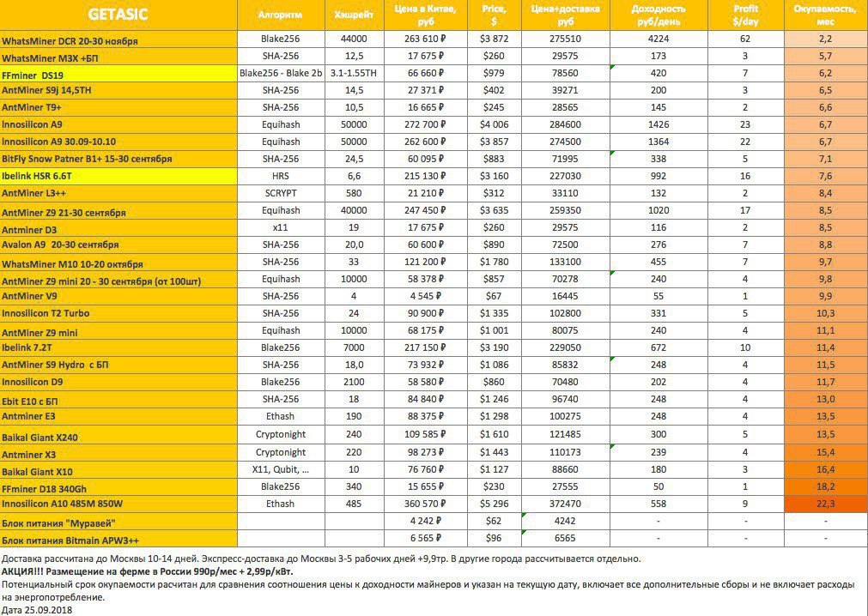Click the "Price, $" column header

point(494,15)
